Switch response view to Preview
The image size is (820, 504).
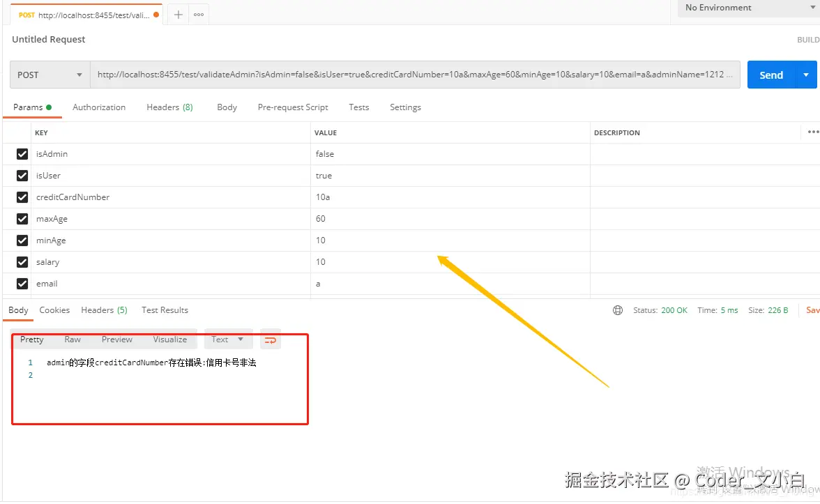click(117, 339)
